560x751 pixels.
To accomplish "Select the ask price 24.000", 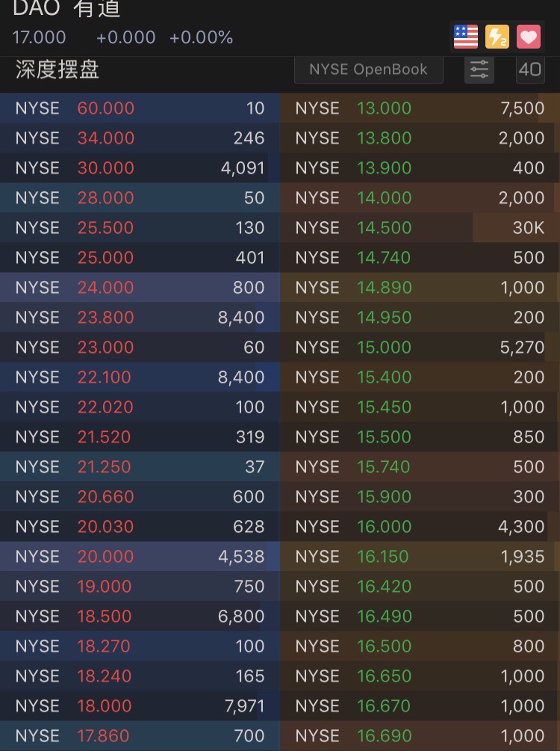I will pos(106,288).
